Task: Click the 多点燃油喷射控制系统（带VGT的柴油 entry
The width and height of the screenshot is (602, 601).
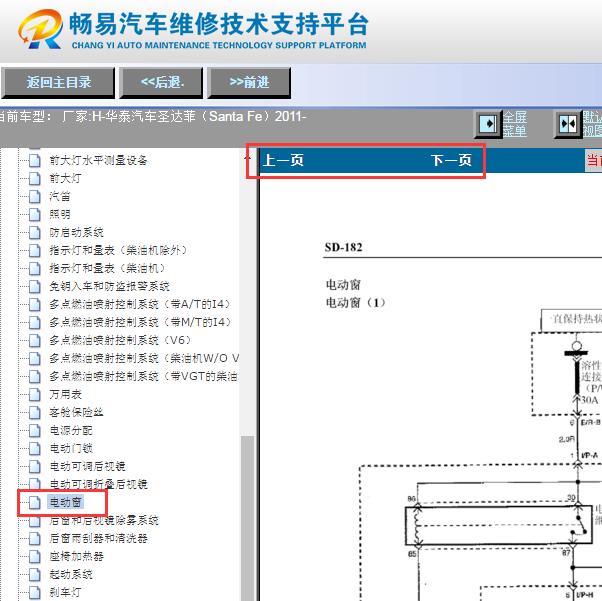Action: [144, 376]
